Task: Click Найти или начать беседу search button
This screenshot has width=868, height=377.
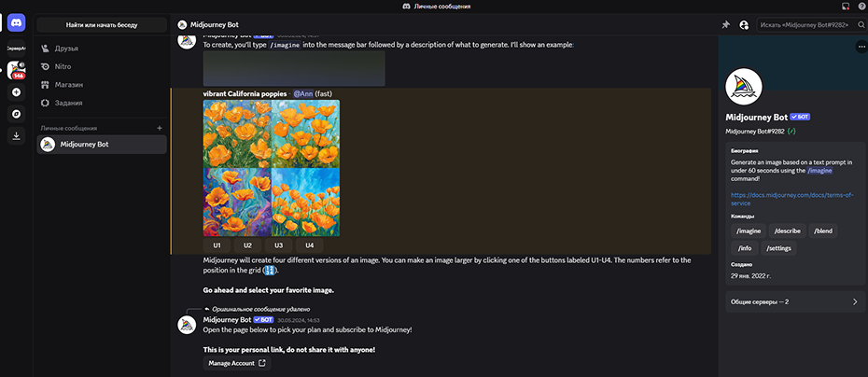Action: (x=102, y=25)
